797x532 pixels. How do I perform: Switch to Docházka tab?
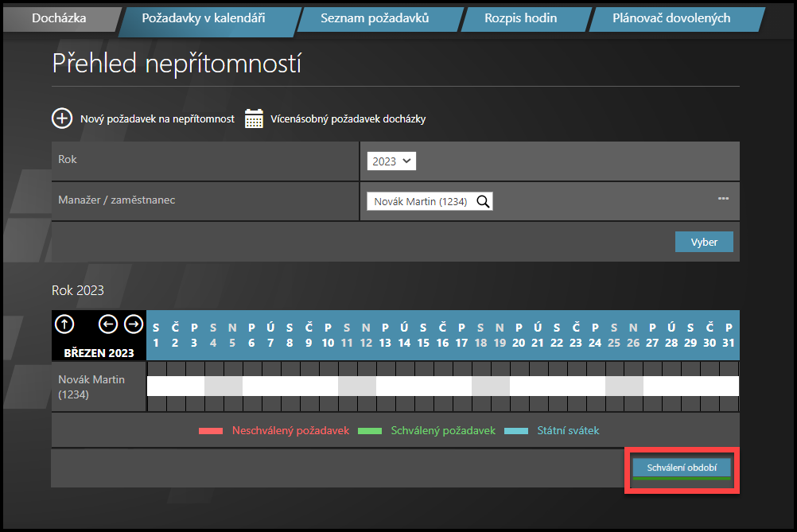[x=59, y=18]
